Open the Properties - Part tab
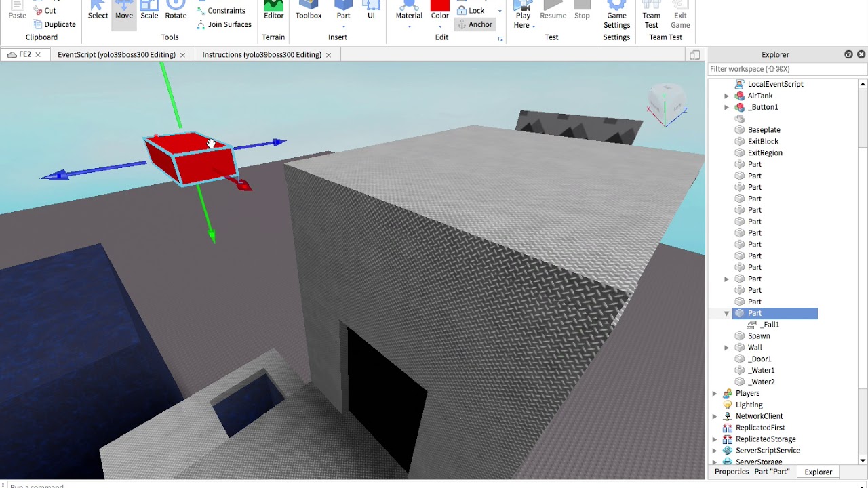868x488 pixels. click(752, 472)
